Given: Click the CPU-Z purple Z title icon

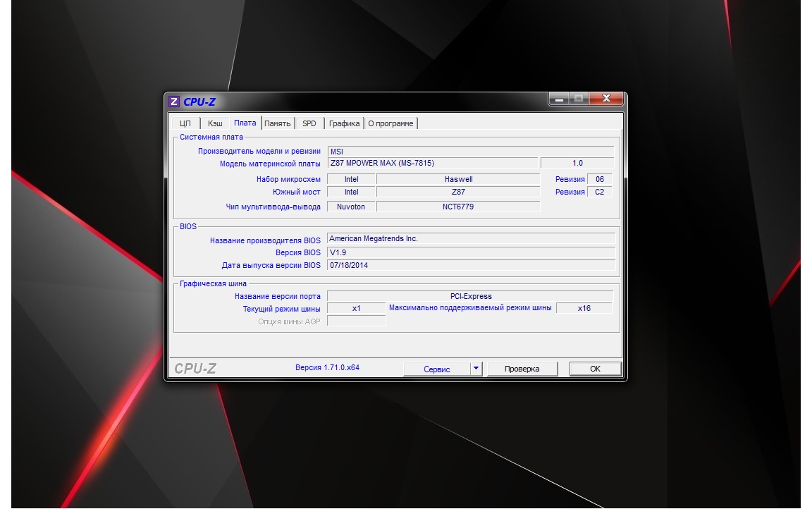Looking at the screenshot, I should [174, 102].
